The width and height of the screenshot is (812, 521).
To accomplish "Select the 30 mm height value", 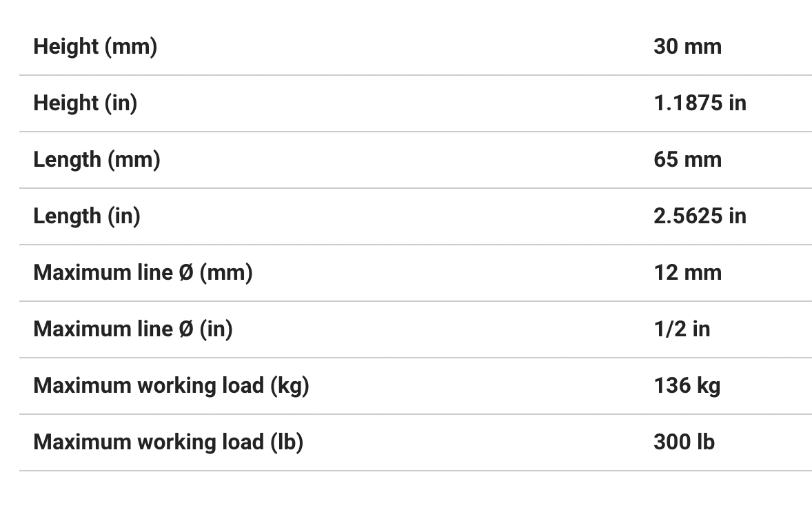I will click(687, 47).
